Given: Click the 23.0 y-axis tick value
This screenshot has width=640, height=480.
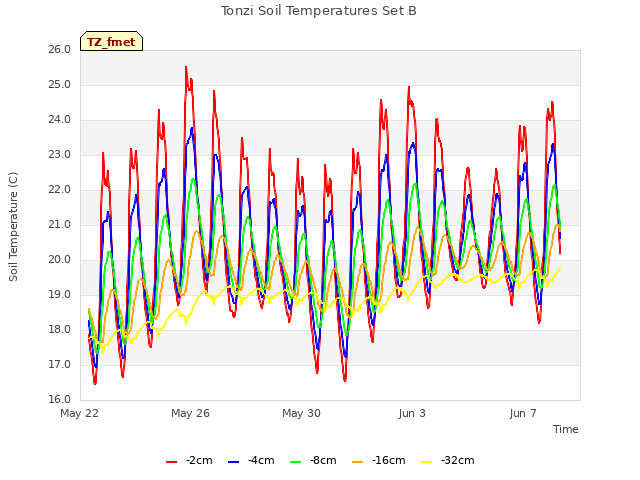Looking at the screenshot, I should click(x=60, y=155).
